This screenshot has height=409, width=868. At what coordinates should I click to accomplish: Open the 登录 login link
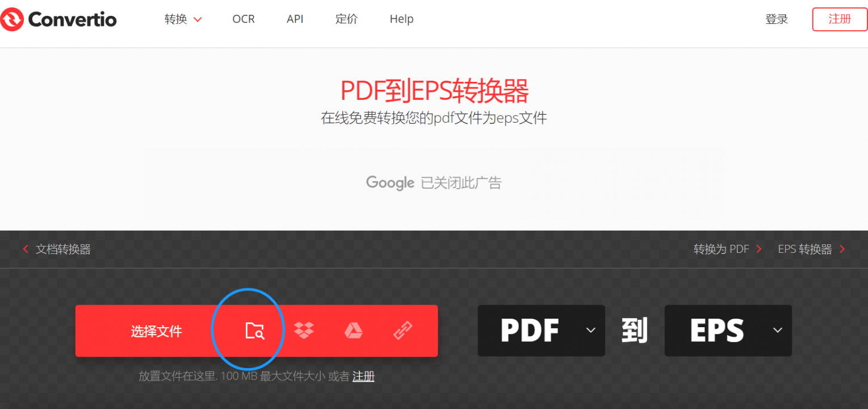coord(776,19)
